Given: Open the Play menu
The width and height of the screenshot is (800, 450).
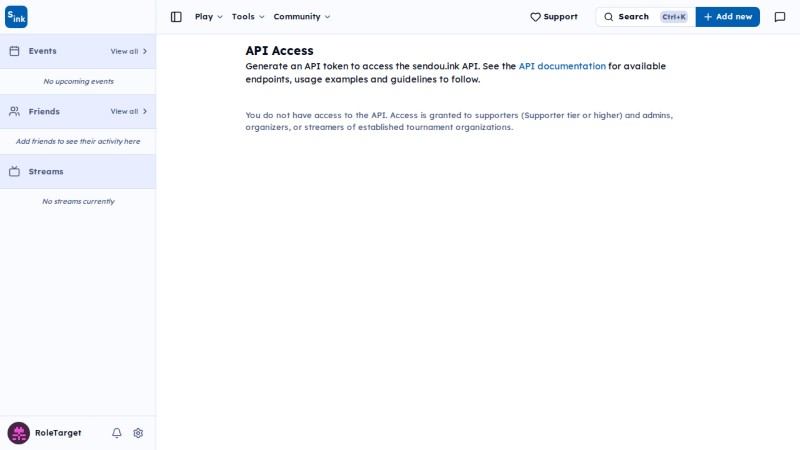Looking at the screenshot, I should (x=209, y=17).
